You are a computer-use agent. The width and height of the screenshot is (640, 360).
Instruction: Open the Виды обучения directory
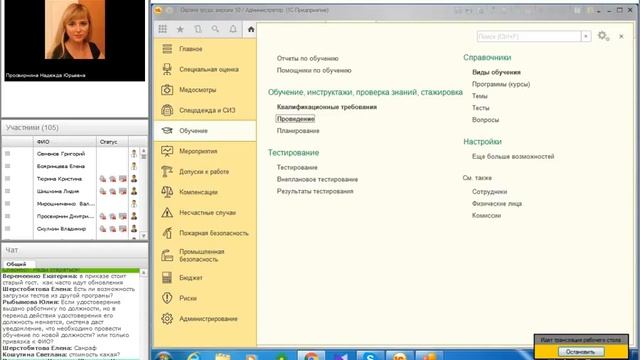(x=496, y=72)
